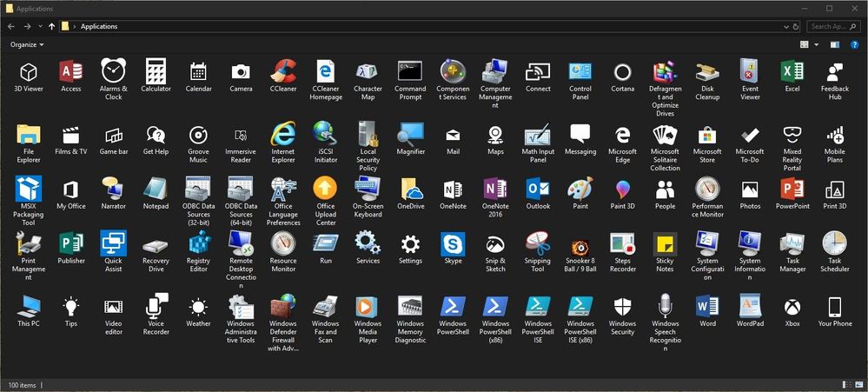The image size is (868, 392).
Task: Click the PowerPoint icon
Action: point(792,189)
